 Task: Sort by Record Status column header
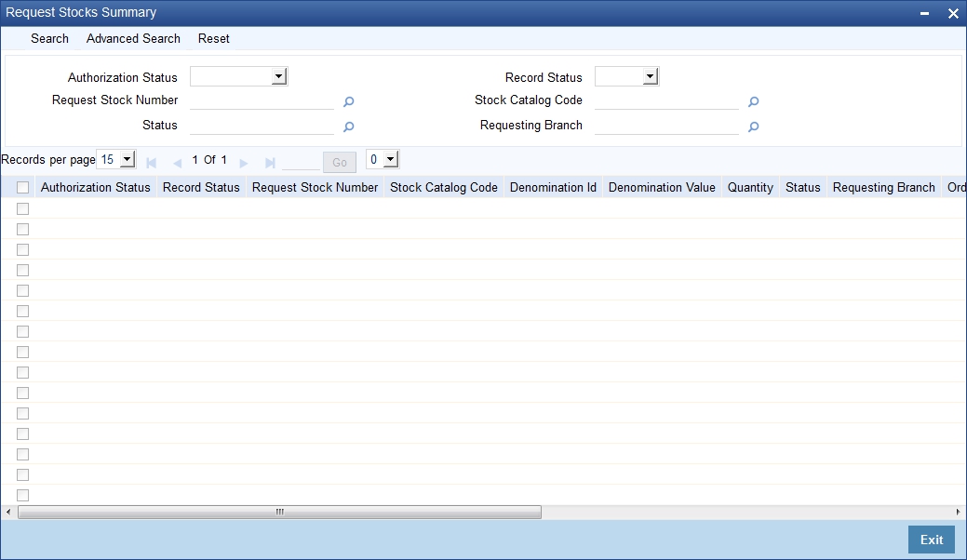[201, 187]
